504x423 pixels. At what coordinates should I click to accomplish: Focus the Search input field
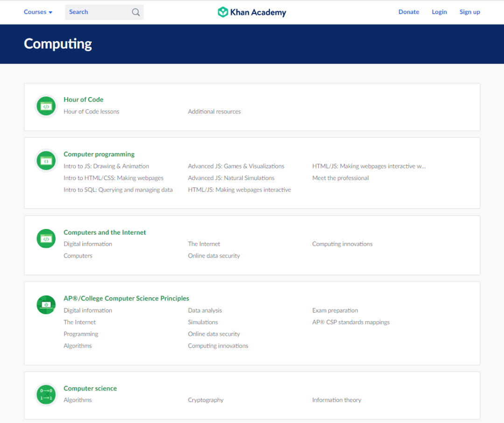104,12
